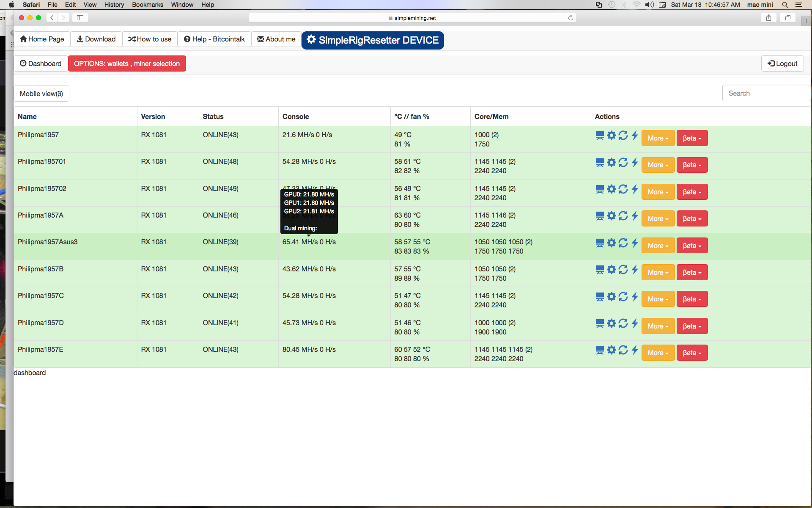Expand More dropdown for Philipma1957
This screenshot has width=812, height=508.
658,138
